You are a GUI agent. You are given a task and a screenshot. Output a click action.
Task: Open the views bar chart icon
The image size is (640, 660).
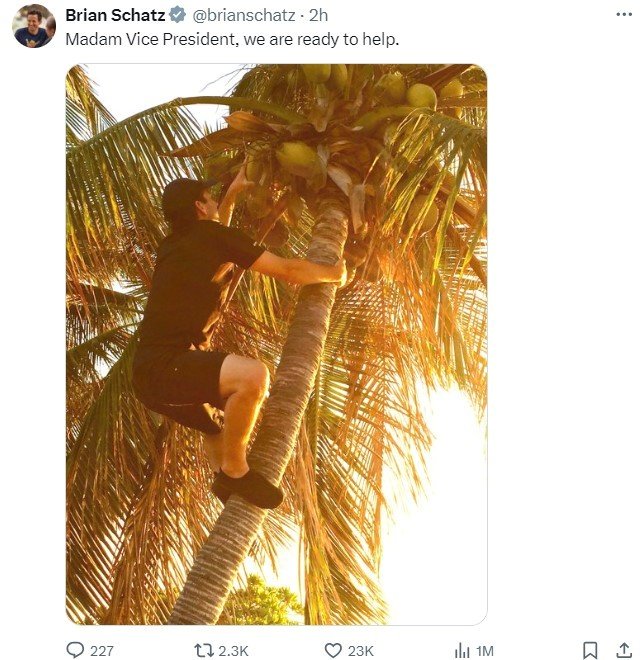462,650
